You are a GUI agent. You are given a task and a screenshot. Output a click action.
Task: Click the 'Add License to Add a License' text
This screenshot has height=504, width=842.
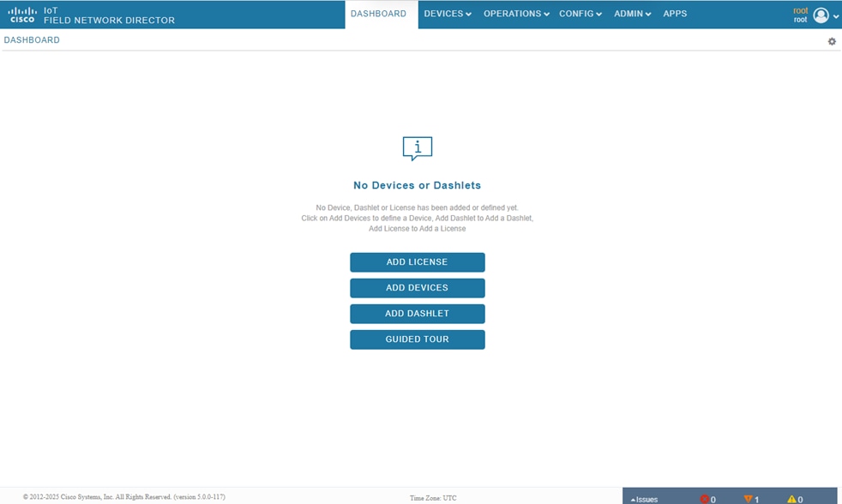coord(418,229)
